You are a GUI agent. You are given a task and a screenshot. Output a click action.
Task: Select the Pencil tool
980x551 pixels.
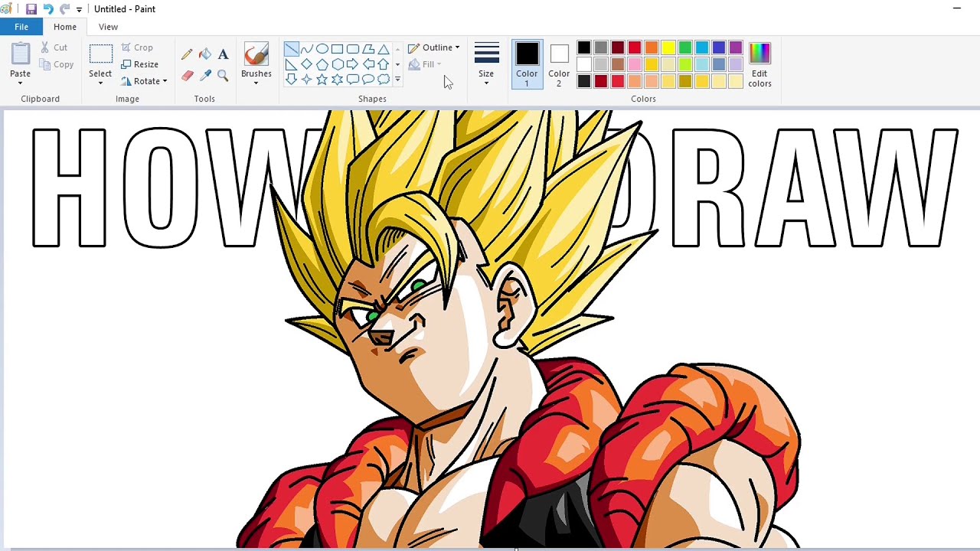tap(187, 54)
